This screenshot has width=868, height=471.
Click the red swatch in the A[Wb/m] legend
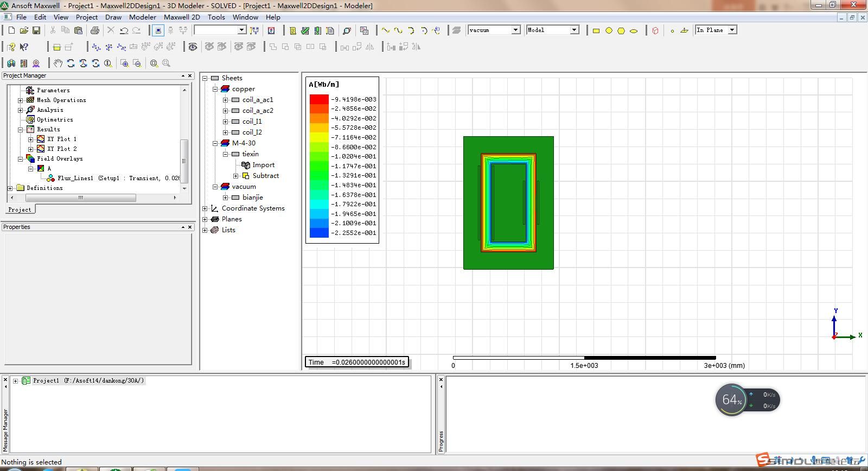[x=319, y=99]
